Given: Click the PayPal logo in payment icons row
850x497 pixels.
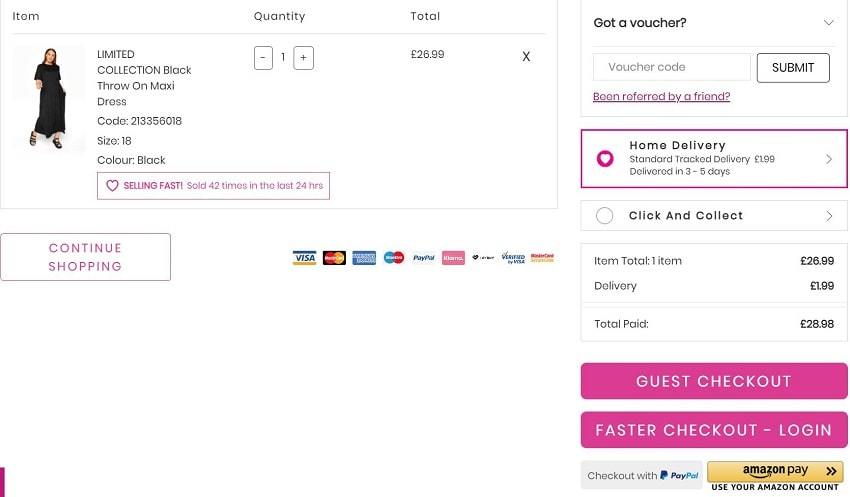Looking at the screenshot, I should 423,258.
